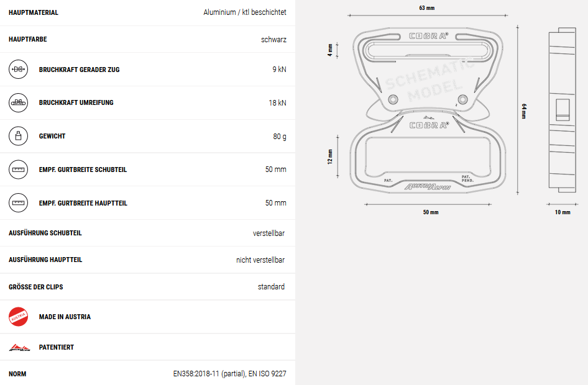Image resolution: width=588 pixels, height=385 pixels.
Task: Click the Gurtbreite Hauptteil ruler icon
Action: [19, 203]
